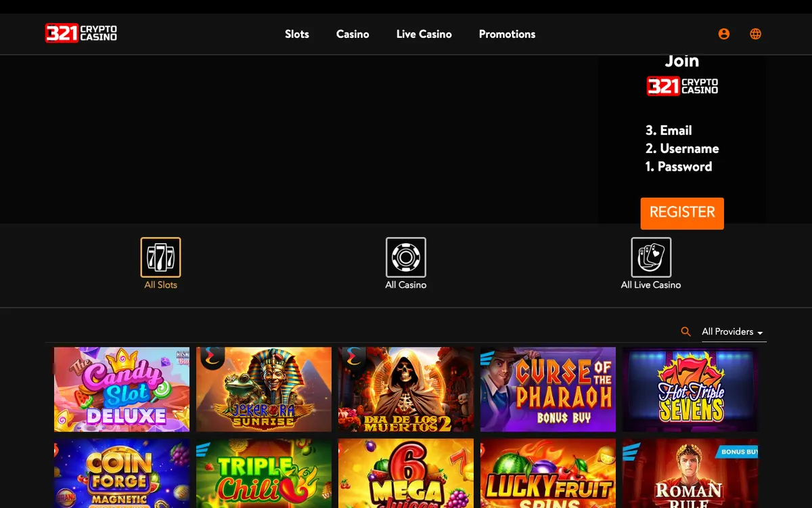Open the language globe icon
This screenshot has height=508, width=812.
(x=756, y=34)
